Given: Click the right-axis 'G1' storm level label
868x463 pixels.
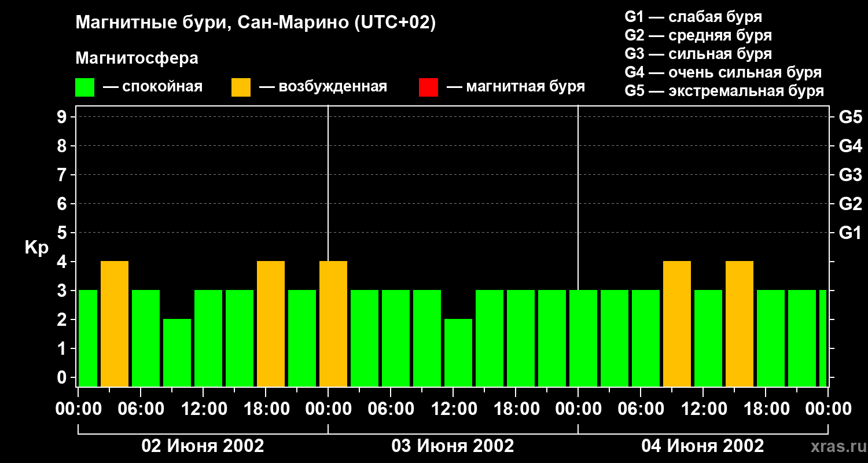Looking at the screenshot, I should [x=851, y=233].
